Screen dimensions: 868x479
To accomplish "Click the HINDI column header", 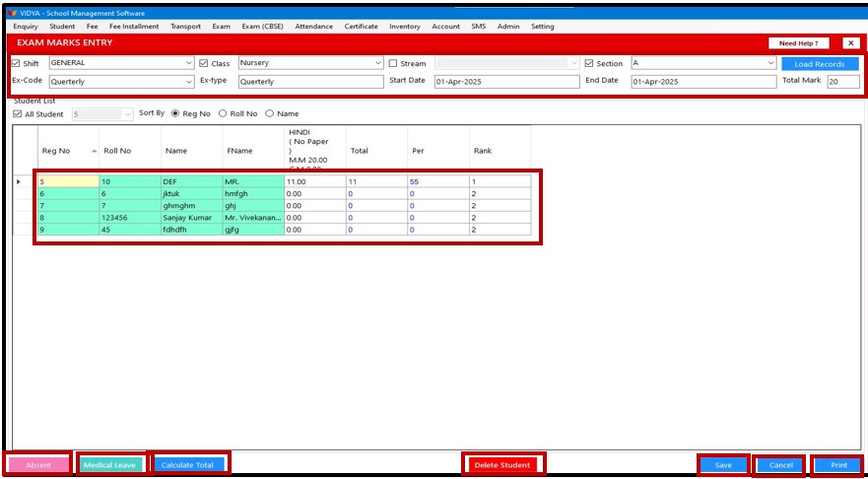I will (315, 149).
